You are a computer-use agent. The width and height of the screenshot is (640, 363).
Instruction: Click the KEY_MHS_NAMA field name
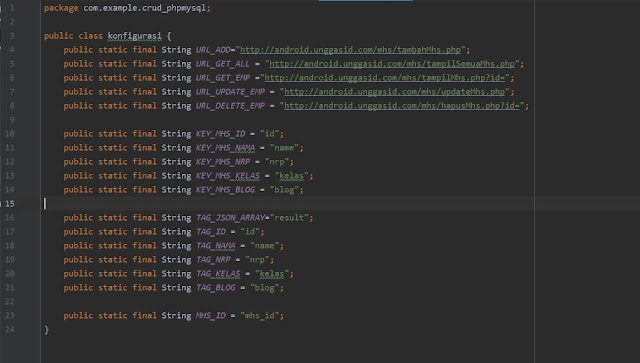pyautogui.click(x=225, y=148)
